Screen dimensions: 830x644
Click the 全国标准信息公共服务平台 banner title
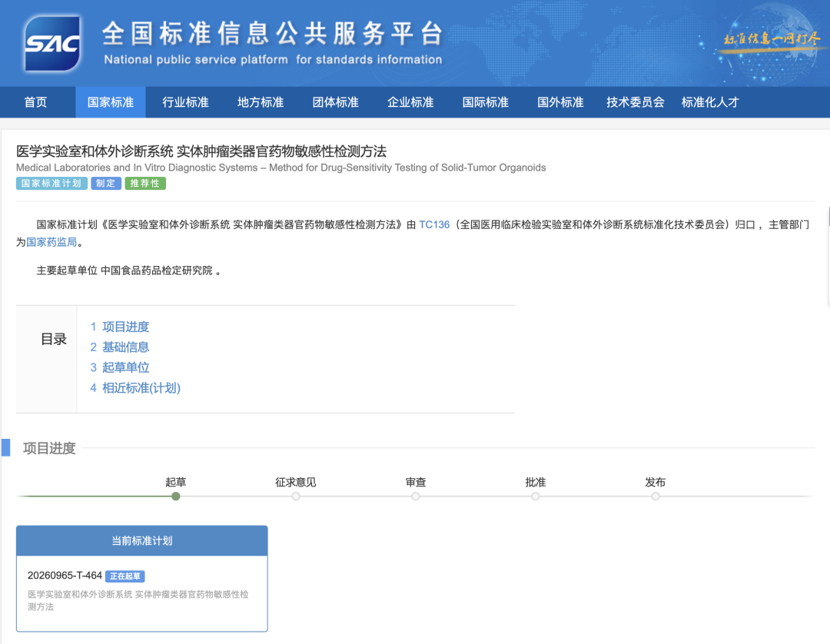click(272, 33)
